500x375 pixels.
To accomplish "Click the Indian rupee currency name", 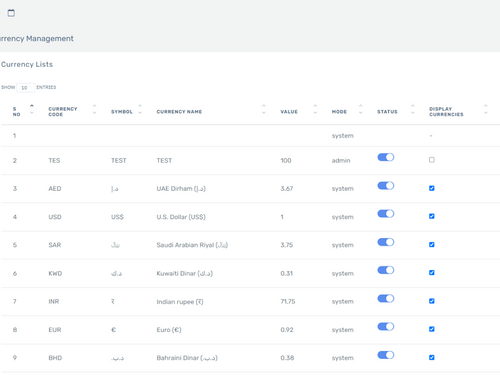I will point(180,302).
